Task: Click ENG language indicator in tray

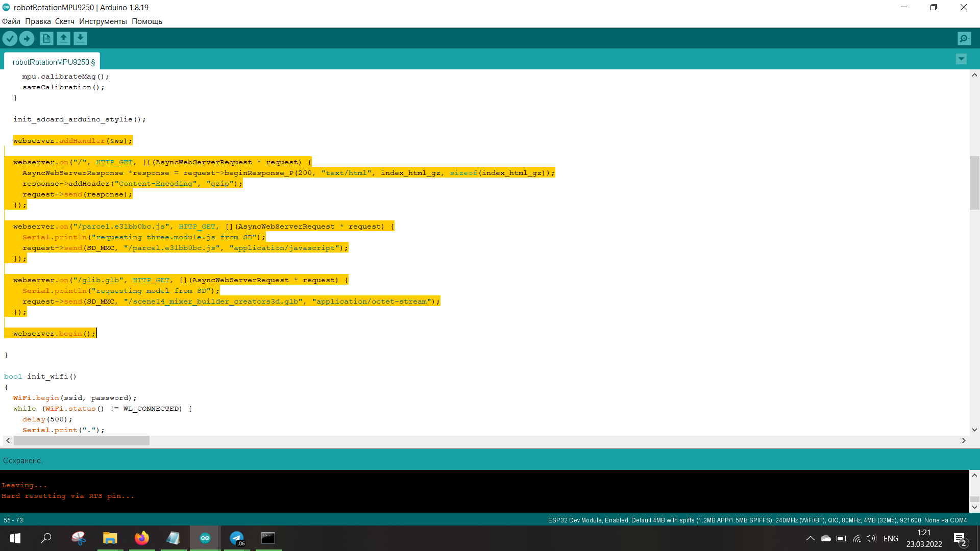Action: pos(891,538)
